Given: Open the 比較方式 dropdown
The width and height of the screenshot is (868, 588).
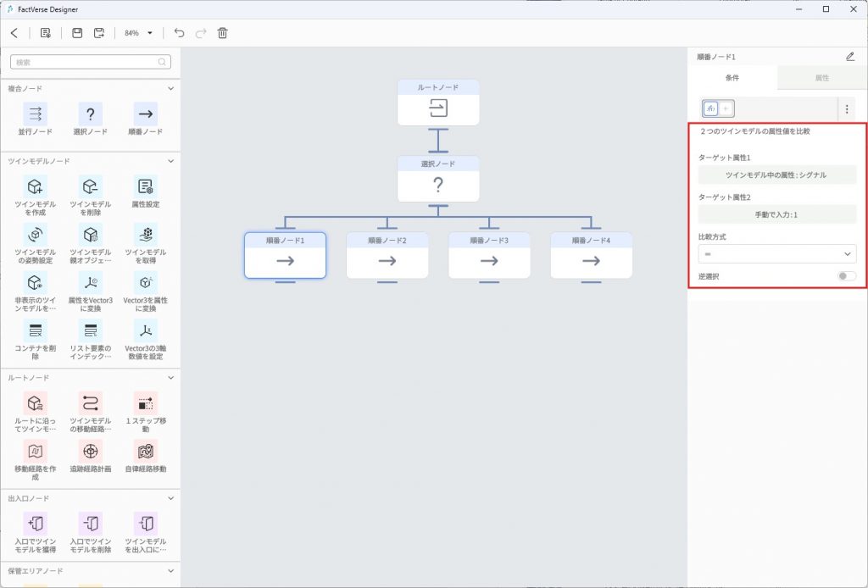Looking at the screenshot, I should (776, 253).
